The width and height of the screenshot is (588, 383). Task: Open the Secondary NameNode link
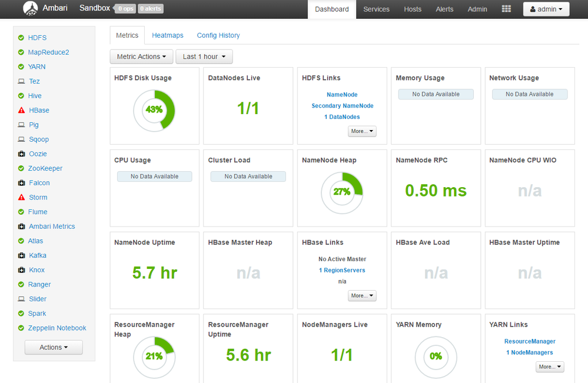(x=343, y=106)
